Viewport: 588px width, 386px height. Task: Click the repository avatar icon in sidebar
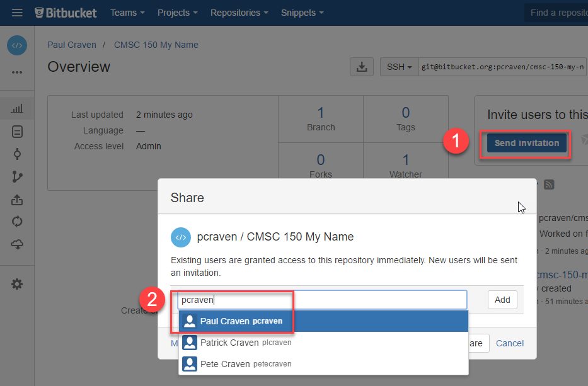(17, 45)
